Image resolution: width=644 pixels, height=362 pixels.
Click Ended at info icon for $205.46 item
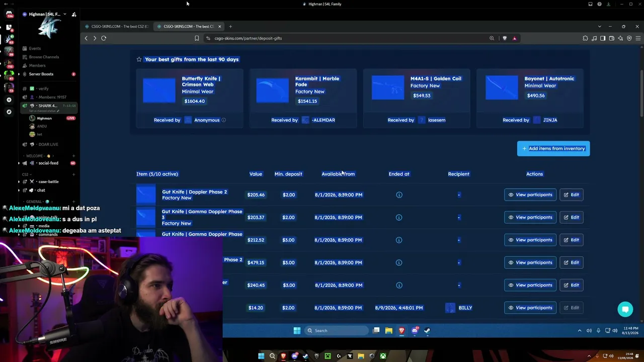tap(399, 195)
